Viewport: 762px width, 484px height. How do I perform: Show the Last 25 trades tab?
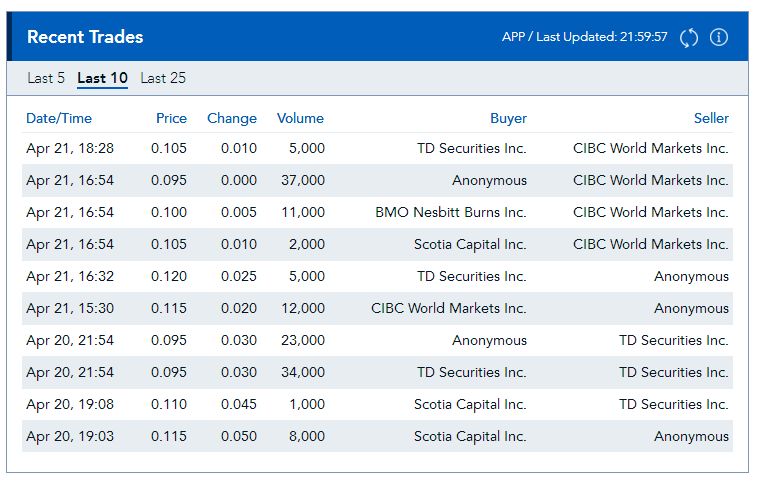click(x=163, y=78)
